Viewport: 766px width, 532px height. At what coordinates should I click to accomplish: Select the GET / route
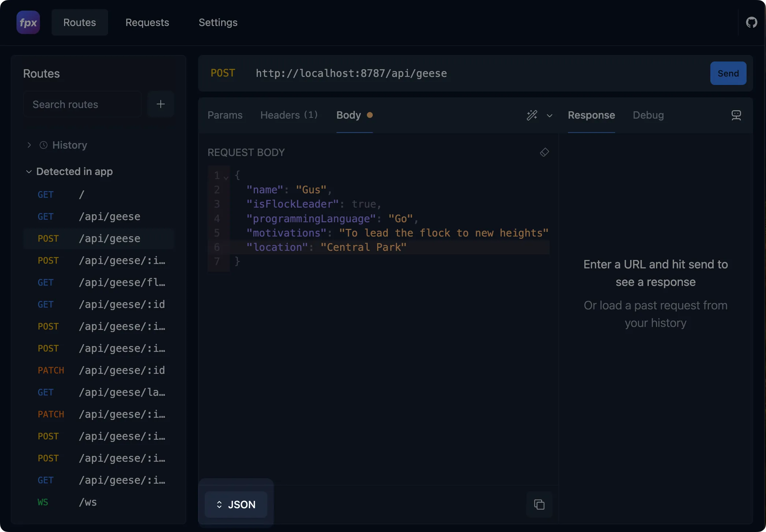pos(98,195)
